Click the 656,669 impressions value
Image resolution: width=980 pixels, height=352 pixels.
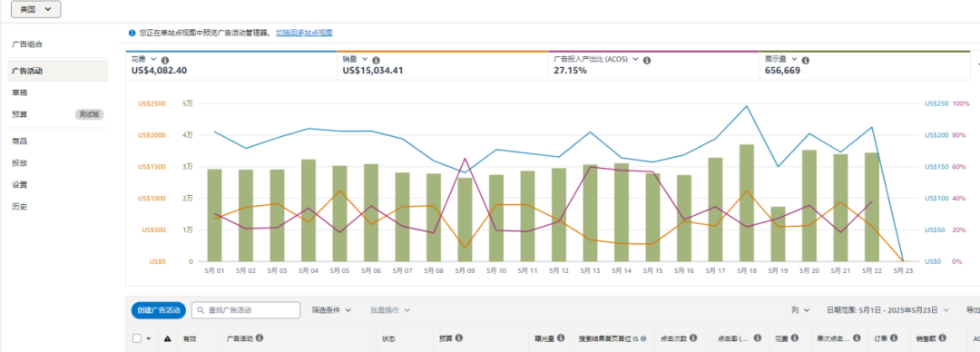tap(782, 71)
